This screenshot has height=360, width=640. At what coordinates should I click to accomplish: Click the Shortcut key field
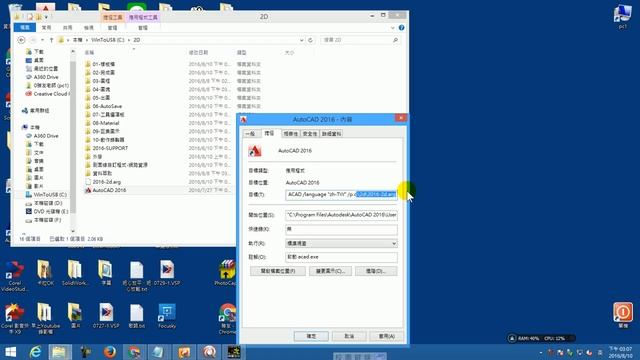[341, 229]
